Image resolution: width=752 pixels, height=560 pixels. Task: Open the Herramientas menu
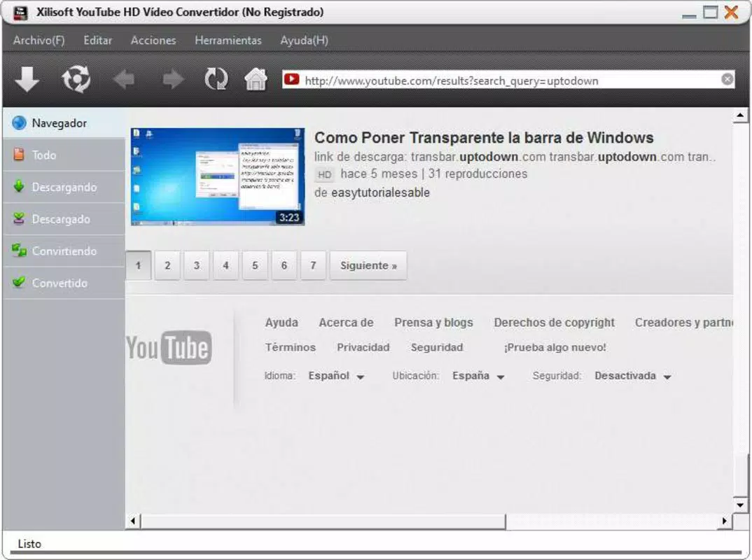228,41
